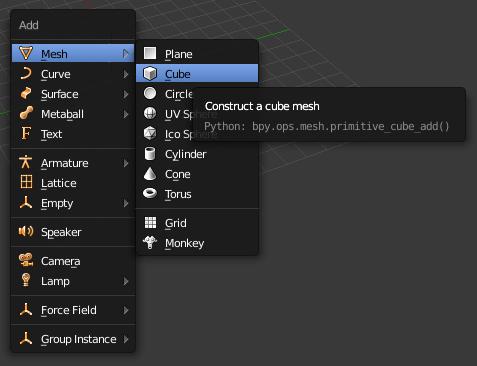Click the Cube icon in Mesh submenu
The height and width of the screenshot is (366, 477).
tap(150, 73)
